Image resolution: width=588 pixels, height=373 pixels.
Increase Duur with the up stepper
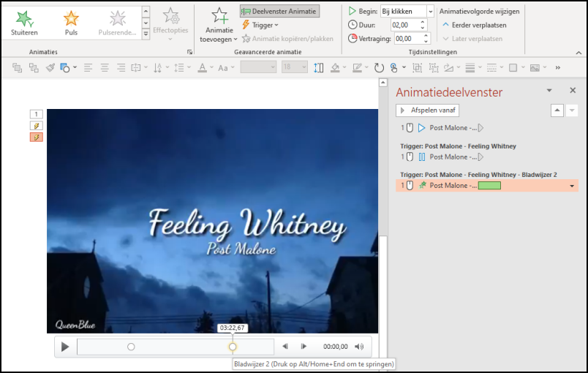pyautogui.click(x=423, y=22)
